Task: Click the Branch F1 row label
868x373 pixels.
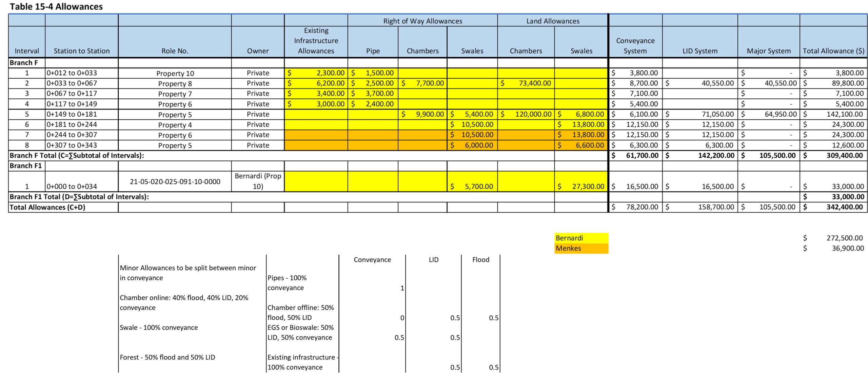Action: (x=26, y=166)
